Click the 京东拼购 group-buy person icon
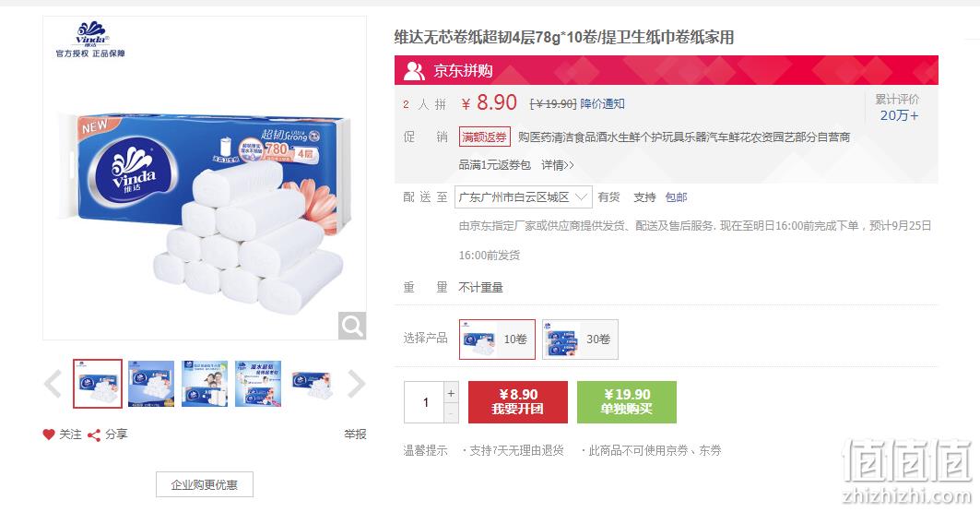The height and width of the screenshot is (512, 980). (414, 71)
